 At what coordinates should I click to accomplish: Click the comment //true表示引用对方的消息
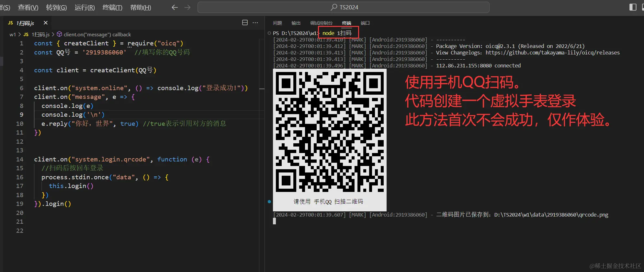tap(185, 124)
